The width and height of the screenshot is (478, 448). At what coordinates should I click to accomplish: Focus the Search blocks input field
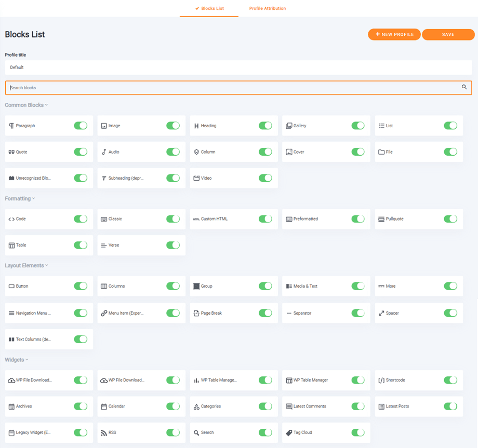(x=238, y=88)
